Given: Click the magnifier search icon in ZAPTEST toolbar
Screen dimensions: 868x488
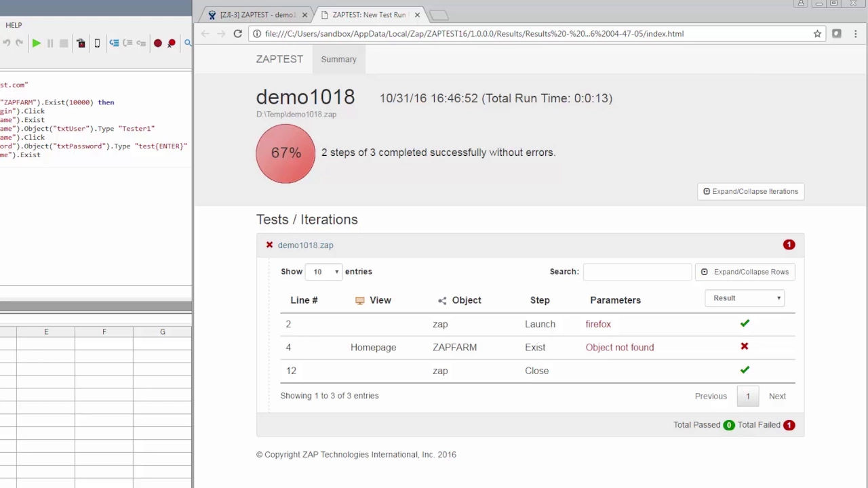Looking at the screenshot, I should tap(188, 43).
